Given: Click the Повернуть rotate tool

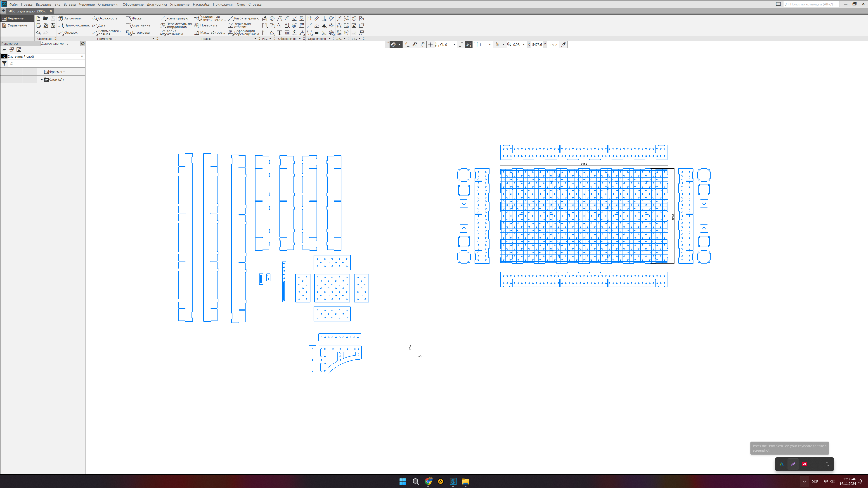Looking at the screenshot, I should pyautogui.click(x=206, y=25).
